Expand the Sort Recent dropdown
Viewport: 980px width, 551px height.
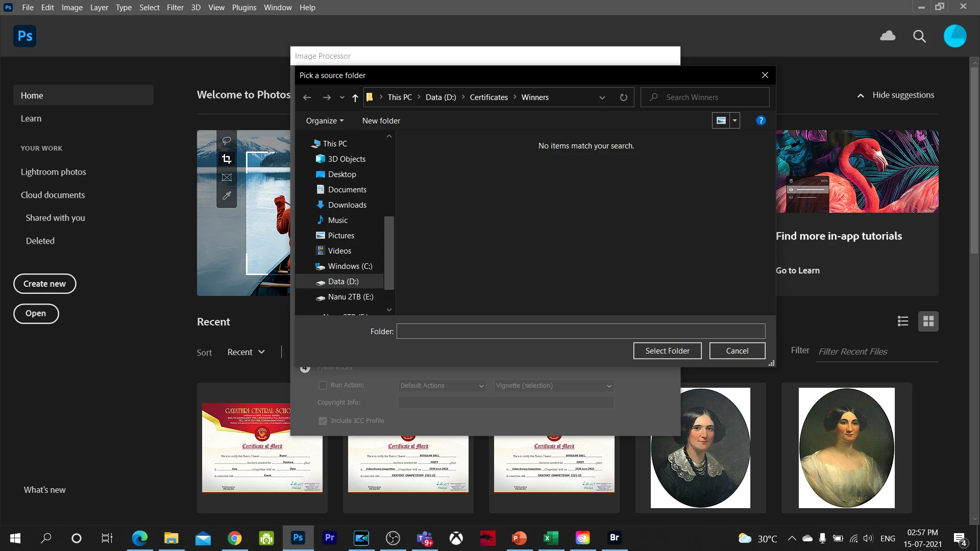[246, 352]
